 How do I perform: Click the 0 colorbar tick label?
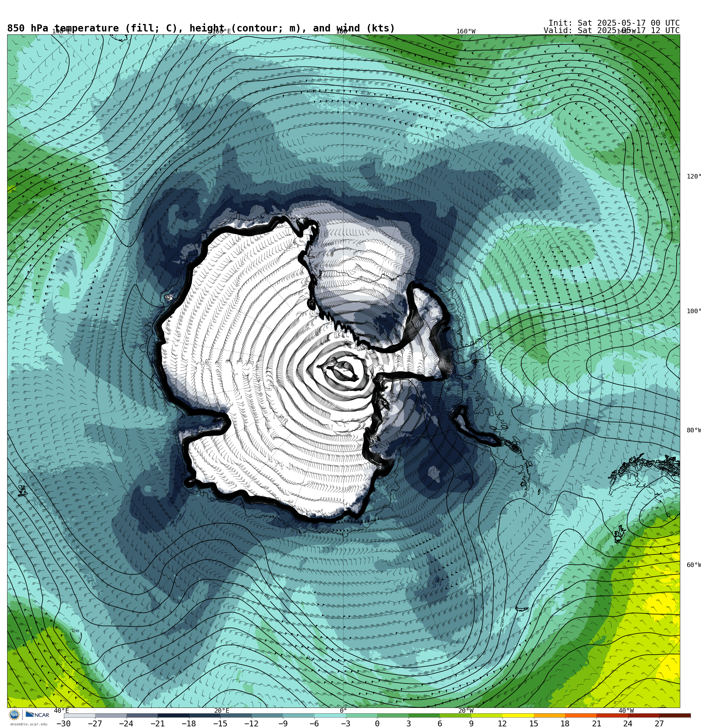377,723
